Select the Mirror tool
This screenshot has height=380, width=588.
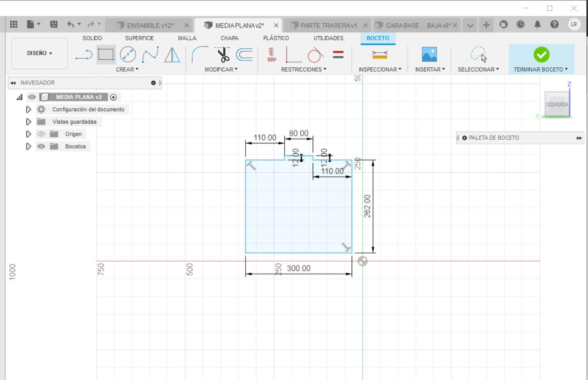[172, 55]
